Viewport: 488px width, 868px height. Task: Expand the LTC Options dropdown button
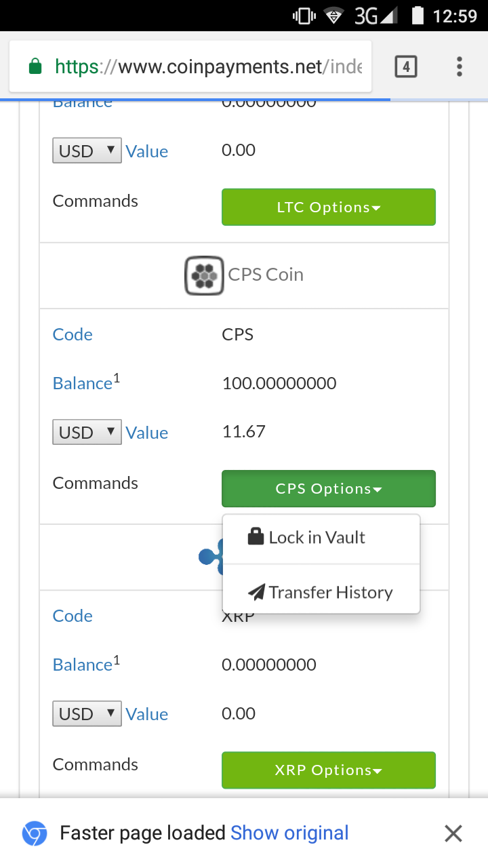click(x=328, y=208)
